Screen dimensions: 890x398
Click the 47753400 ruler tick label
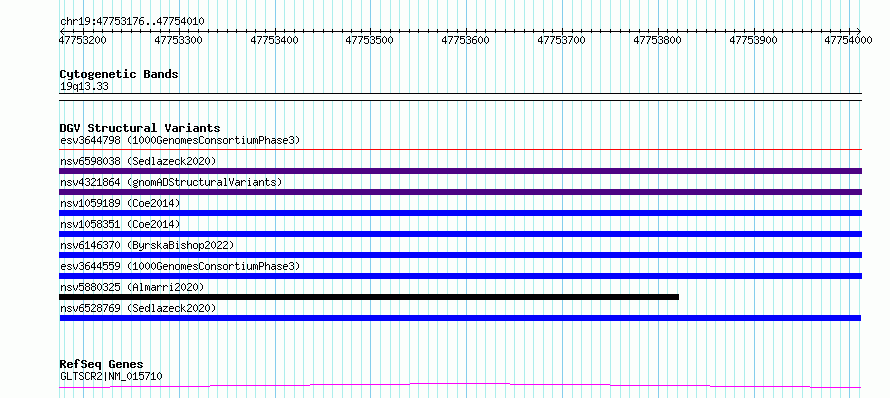[x=274, y=40]
